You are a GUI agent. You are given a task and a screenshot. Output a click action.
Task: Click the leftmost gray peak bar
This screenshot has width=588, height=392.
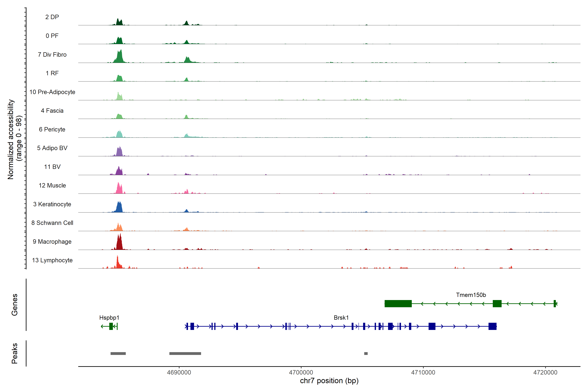pos(118,353)
